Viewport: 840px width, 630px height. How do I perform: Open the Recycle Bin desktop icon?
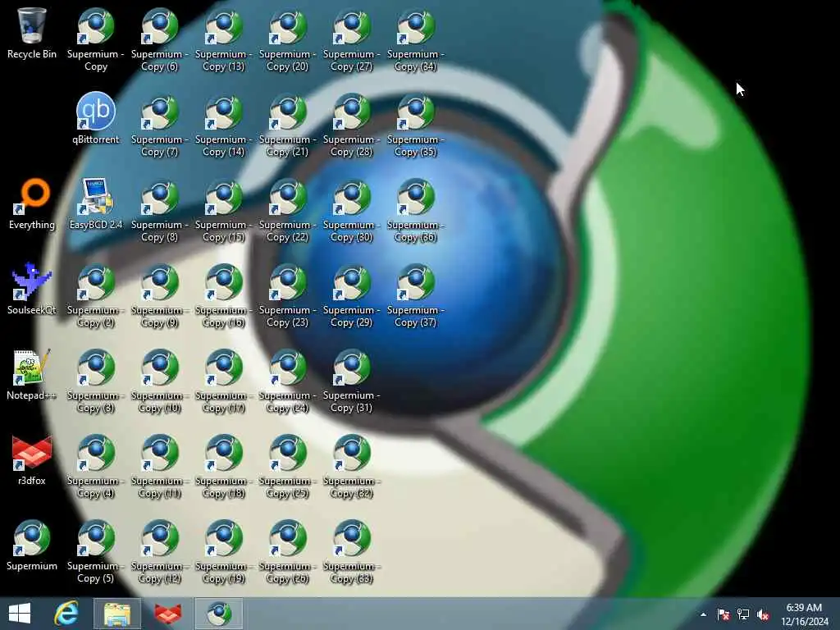click(32, 33)
